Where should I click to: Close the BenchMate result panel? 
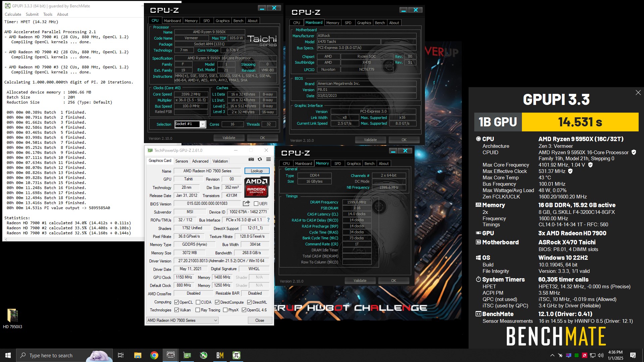coord(638,93)
